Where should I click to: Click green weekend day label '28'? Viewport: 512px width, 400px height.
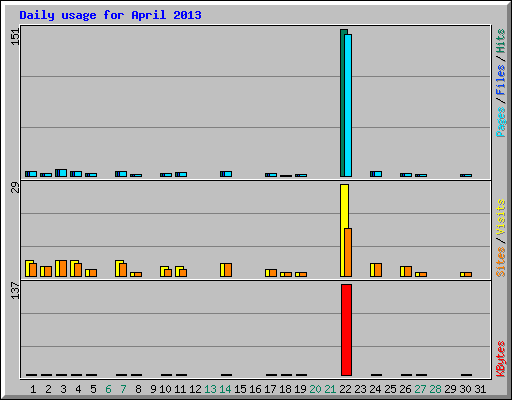tap(435, 389)
